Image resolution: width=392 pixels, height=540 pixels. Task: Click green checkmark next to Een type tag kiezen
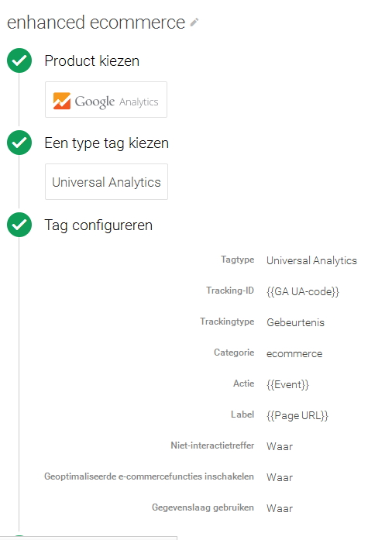click(19, 143)
